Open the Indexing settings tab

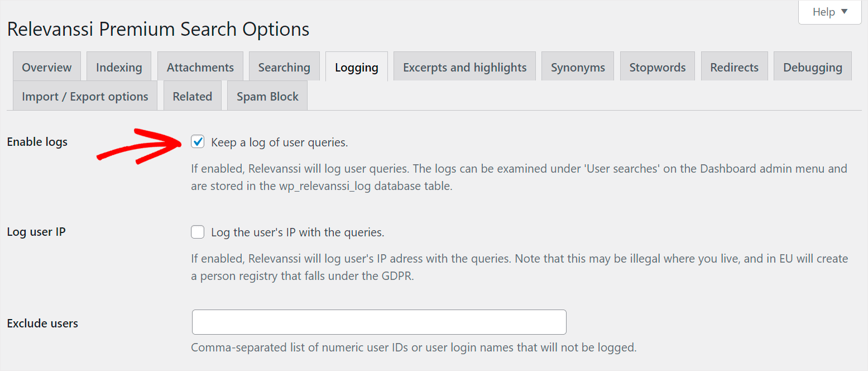118,66
